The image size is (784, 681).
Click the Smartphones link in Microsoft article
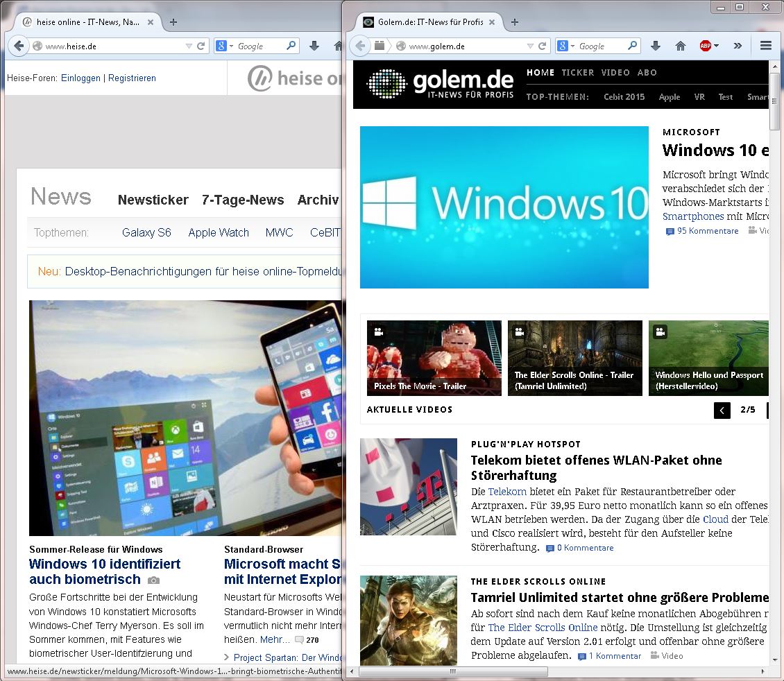[x=693, y=216]
